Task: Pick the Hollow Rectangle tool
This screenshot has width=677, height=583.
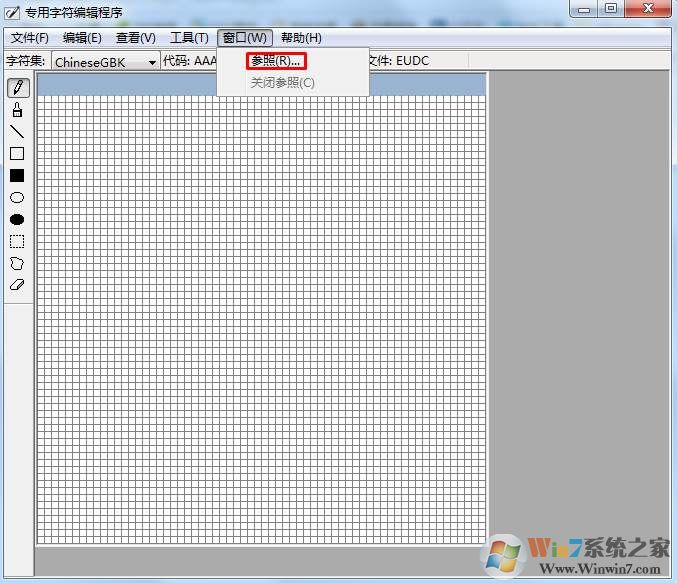Action: 17,154
